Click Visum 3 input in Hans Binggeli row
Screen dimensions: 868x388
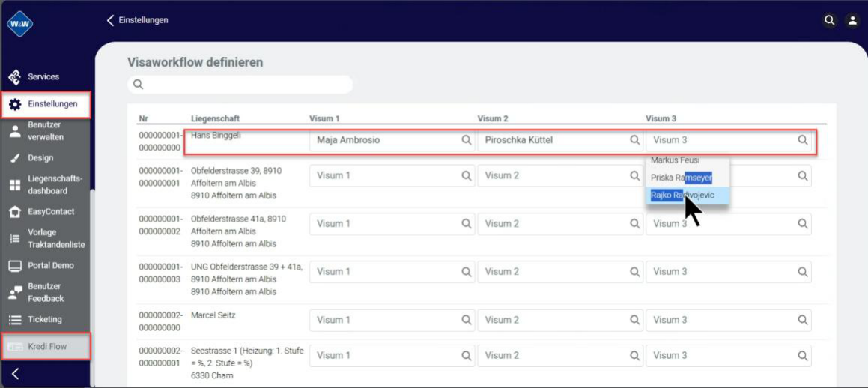click(729, 140)
